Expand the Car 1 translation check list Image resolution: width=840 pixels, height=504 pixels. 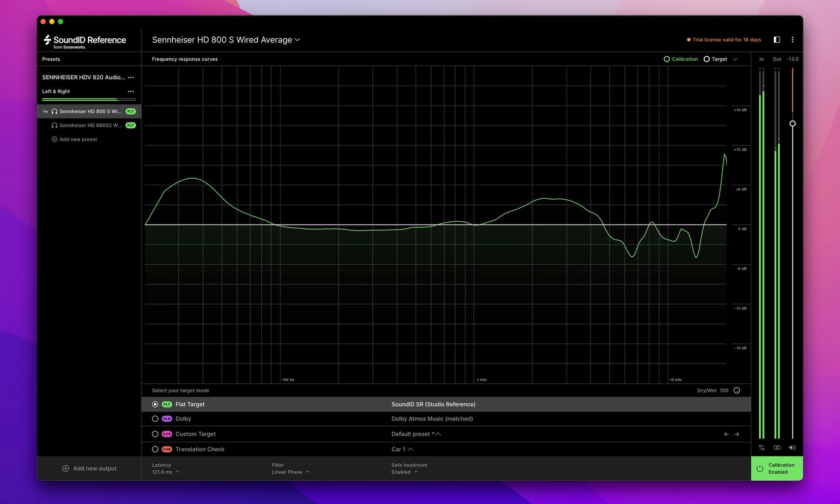(402, 449)
